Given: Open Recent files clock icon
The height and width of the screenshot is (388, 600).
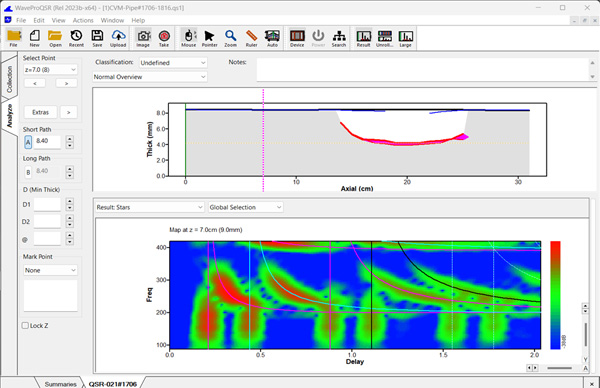Looking at the screenshot, I should pos(76,38).
